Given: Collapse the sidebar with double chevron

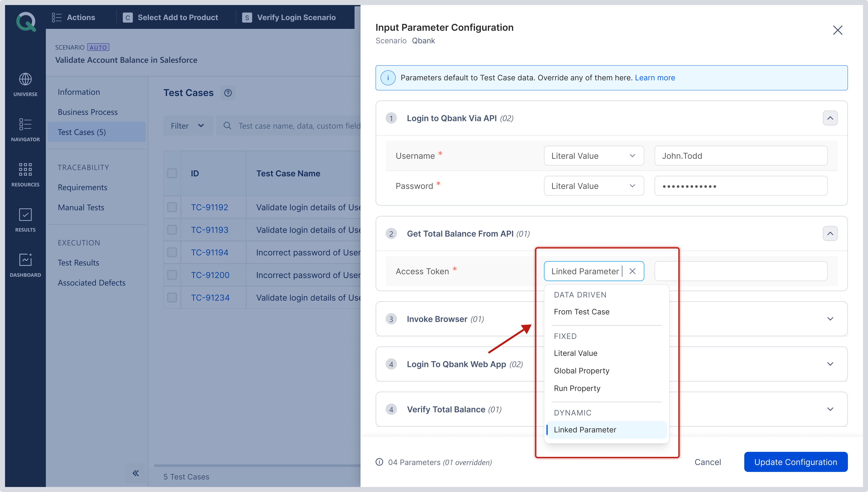Looking at the screenshot, I should [136, 473].
